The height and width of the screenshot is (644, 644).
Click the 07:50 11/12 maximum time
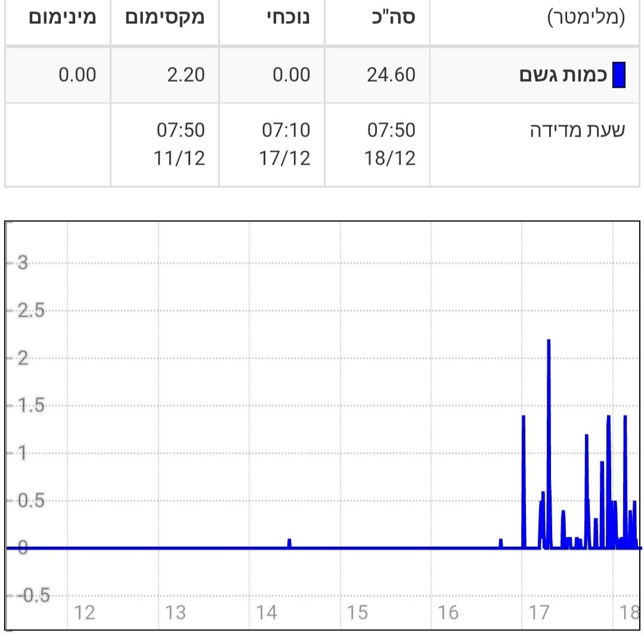pos(181,144)
